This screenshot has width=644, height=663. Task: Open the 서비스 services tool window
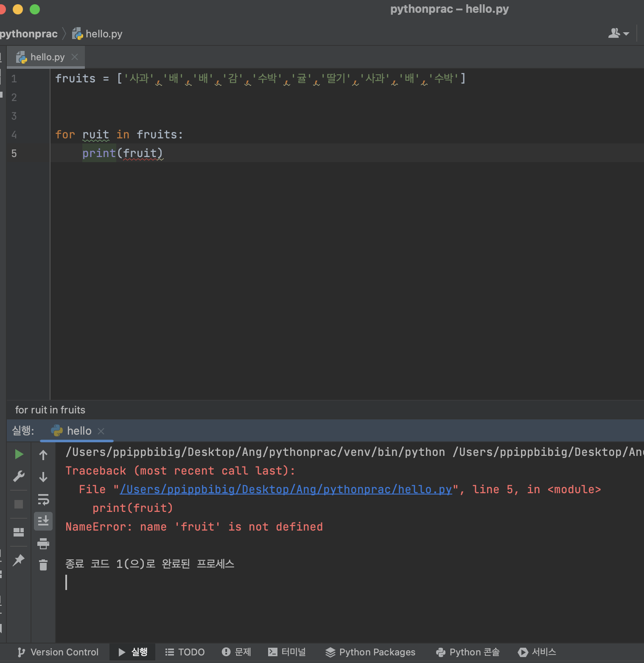coord(537,652)
